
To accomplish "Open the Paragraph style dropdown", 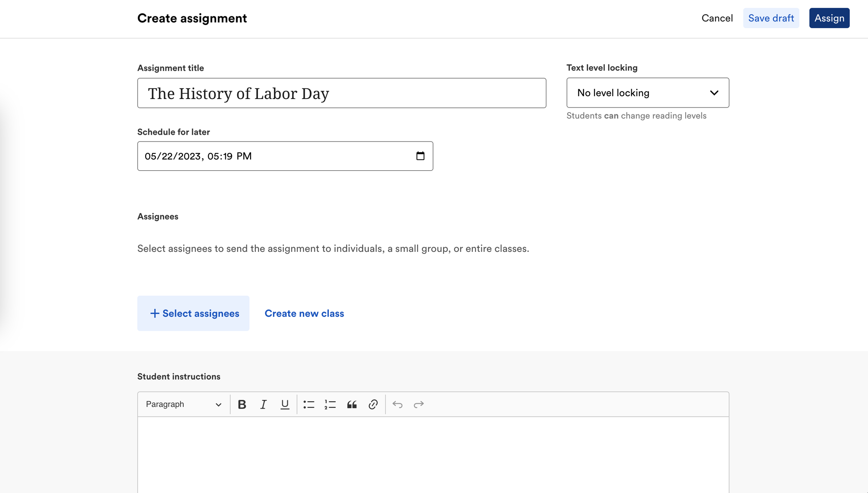I will 183,404.
